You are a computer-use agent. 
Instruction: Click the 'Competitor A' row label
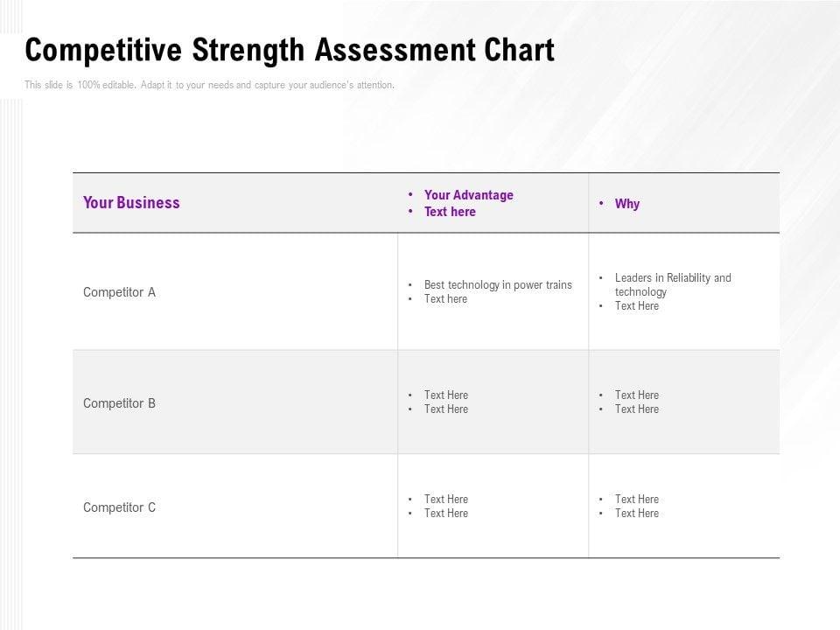tap(119, 292)
